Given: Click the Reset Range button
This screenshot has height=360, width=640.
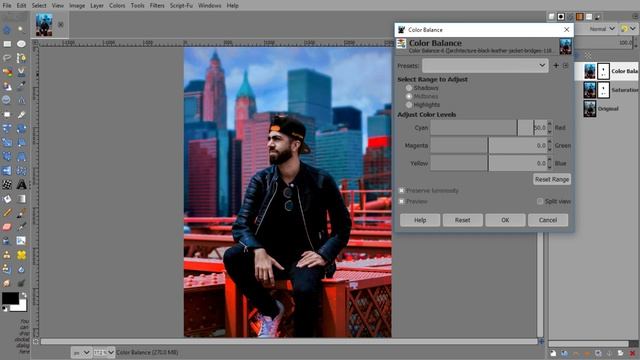Looking at the screenshot, I should (552, 179).
